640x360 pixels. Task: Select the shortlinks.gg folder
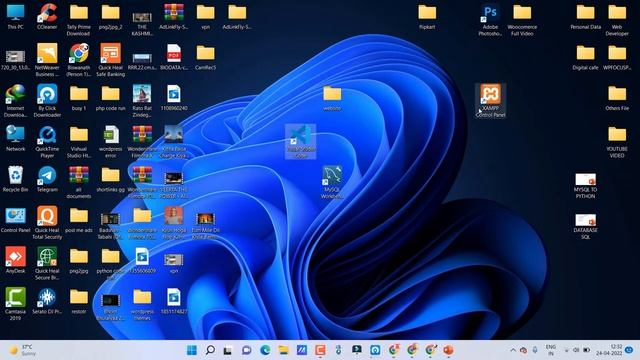tap(111, 180)
